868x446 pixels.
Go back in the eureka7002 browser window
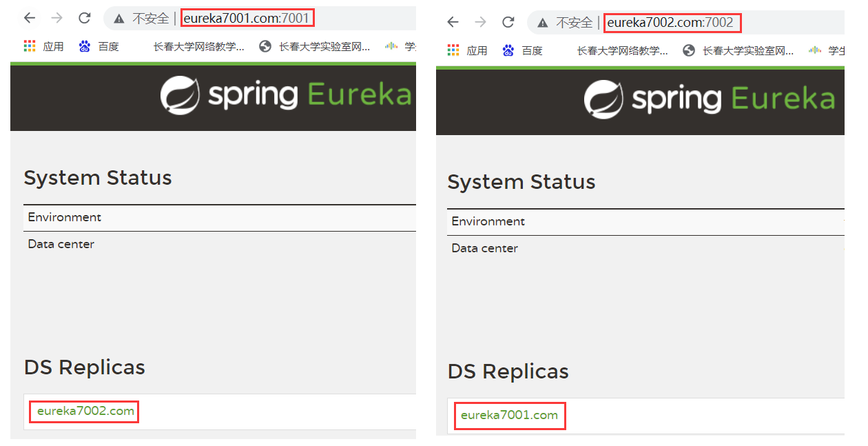(453, 22)
